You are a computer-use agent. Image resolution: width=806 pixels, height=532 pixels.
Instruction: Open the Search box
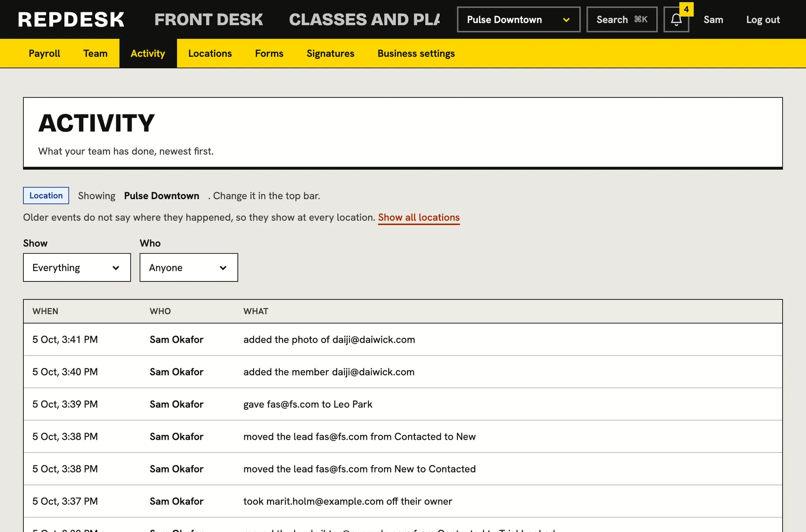(x=622, y=20)
